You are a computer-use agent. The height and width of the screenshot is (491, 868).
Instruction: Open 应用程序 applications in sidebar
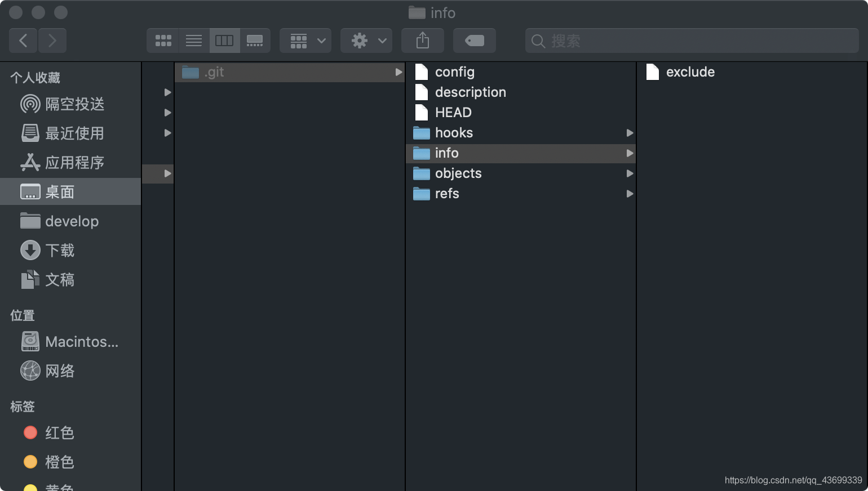coord(70,163)
